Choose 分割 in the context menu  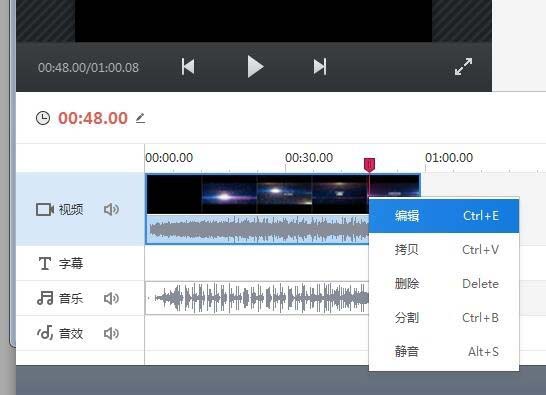click(x=444, y=318)
